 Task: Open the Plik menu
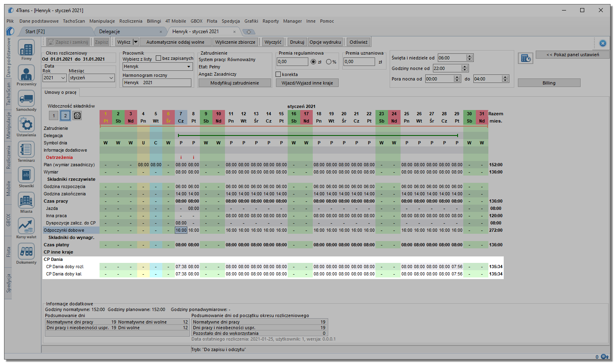pos(10,21)
